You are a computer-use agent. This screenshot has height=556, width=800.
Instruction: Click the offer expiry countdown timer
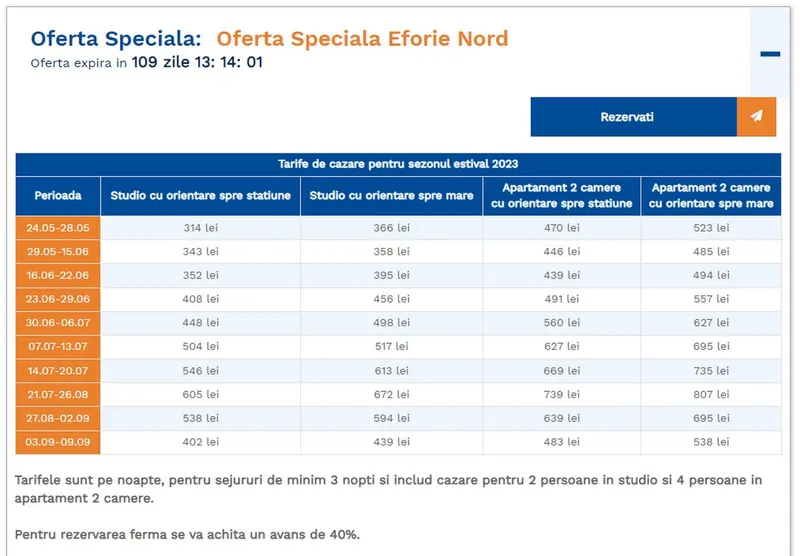point(197,62)
